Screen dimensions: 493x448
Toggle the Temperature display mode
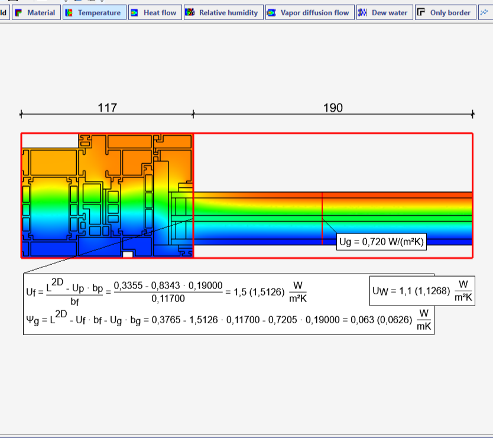tap(95, 12)
